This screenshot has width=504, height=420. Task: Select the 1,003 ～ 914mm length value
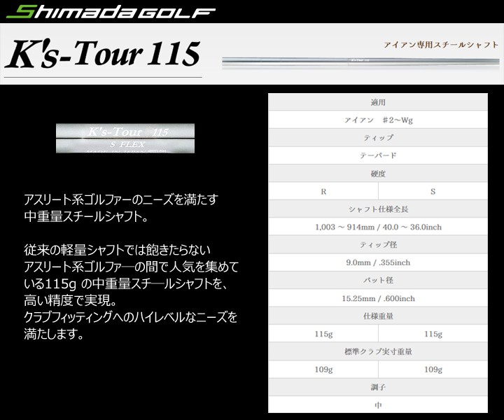point(378,227)
